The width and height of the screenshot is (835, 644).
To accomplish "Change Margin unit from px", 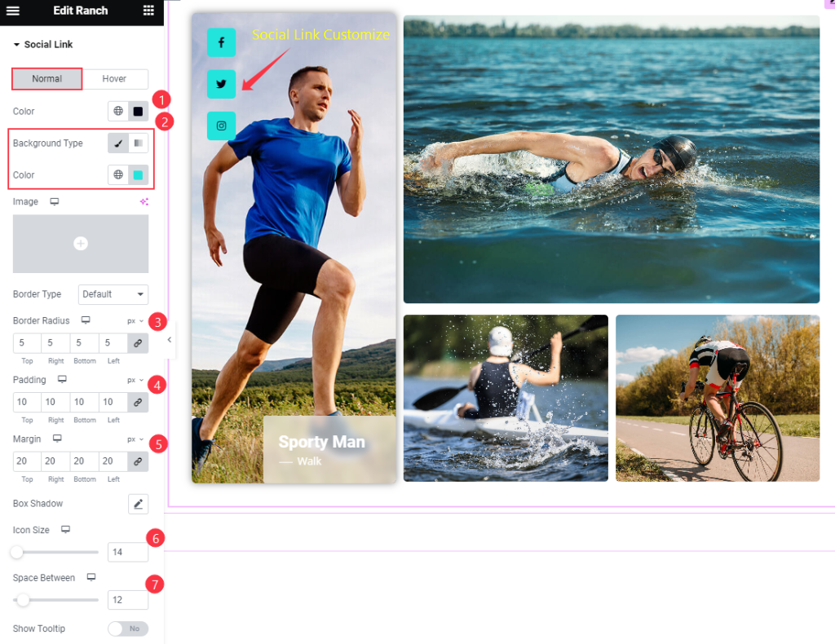I will click(x=135, y=439).
